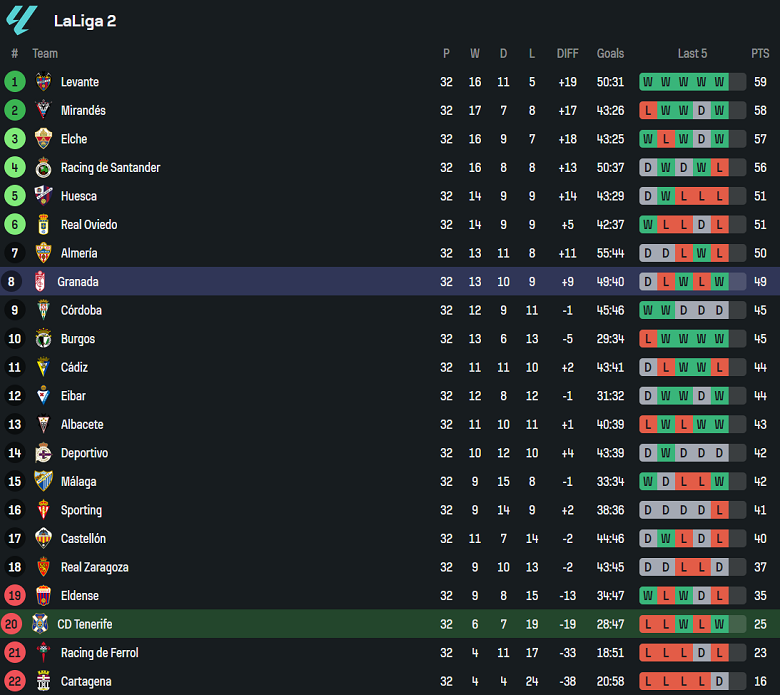The height and width of the screenshot is (695, 780).
Task: Click the Málaga club crest
Action: click(x=43, y=481)
